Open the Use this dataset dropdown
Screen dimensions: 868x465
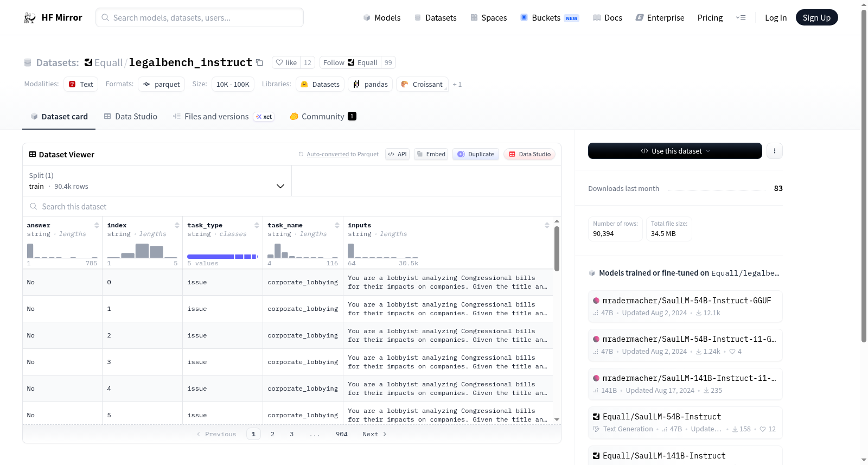point(675,151)
